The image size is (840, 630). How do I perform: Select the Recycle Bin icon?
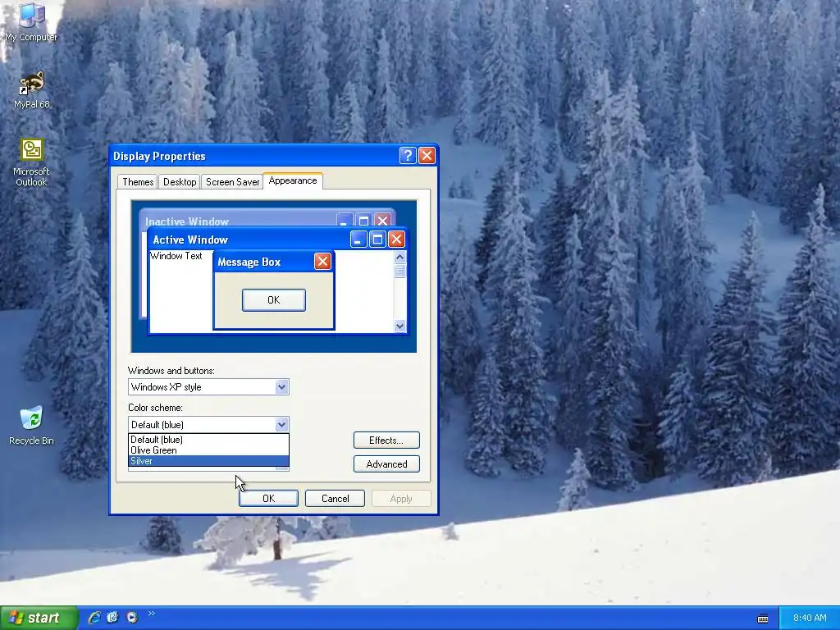[x=31, y=426]
